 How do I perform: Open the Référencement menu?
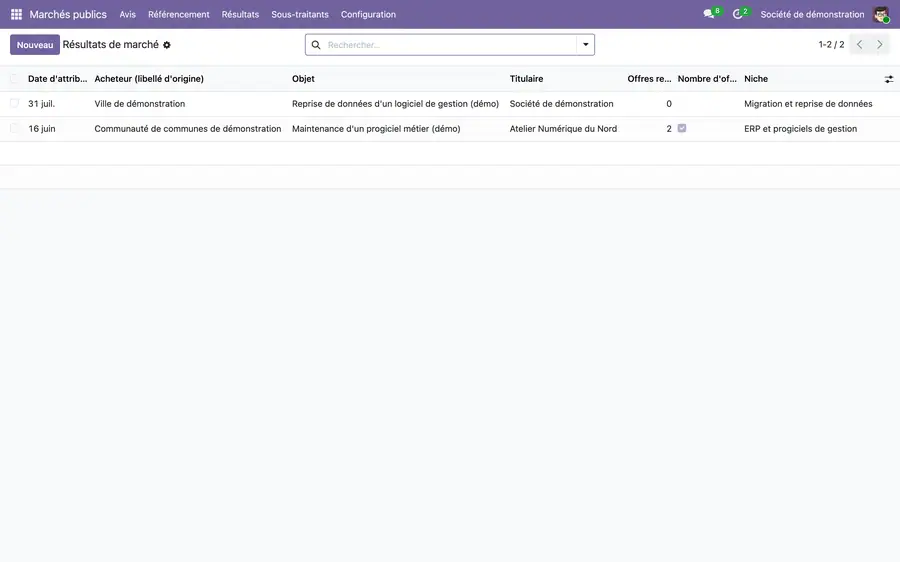click(x=179, y=14)
